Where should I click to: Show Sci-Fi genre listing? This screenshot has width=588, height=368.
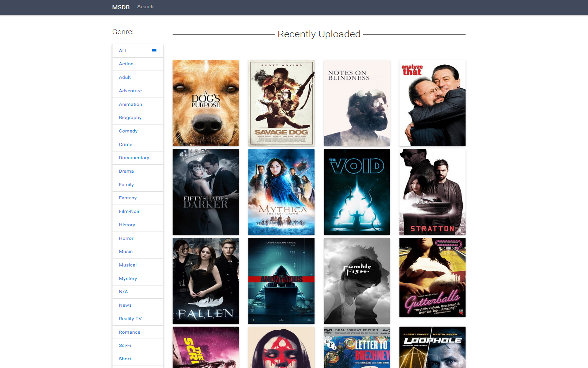[x=138, y=345]
